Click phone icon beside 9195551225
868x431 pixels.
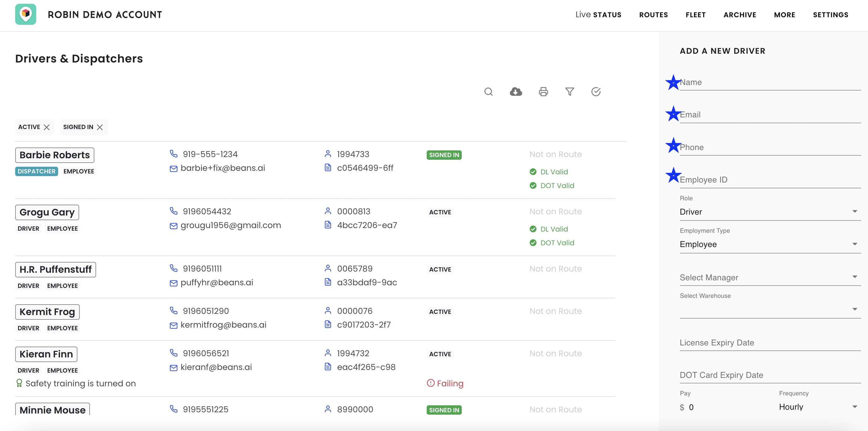pyautogui.click(x=173, y=409)
